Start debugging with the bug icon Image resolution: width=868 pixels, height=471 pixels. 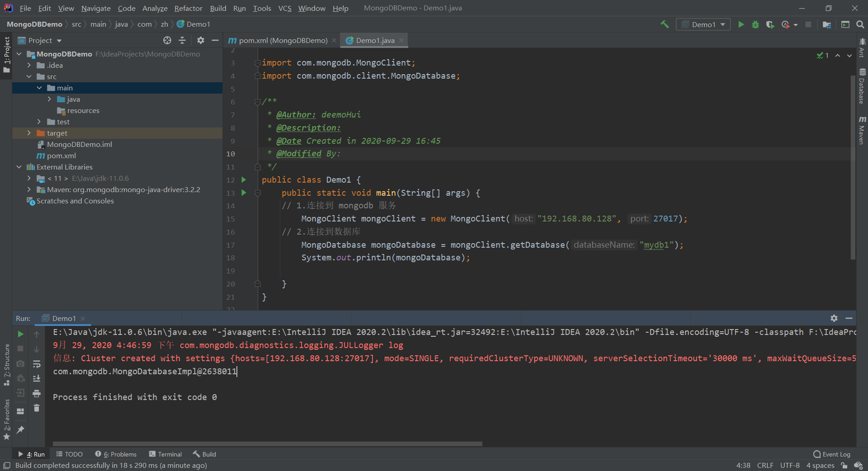click(x=755, y=24)
